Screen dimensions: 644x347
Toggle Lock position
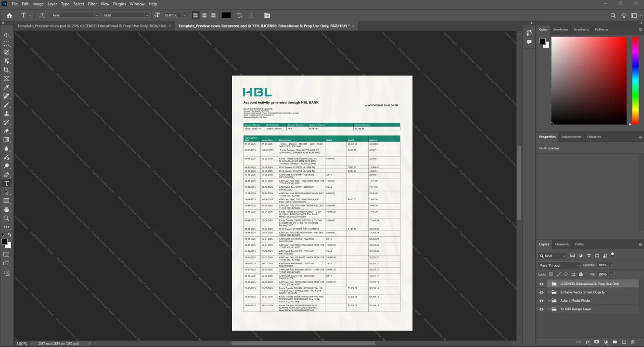click(566, 274)
